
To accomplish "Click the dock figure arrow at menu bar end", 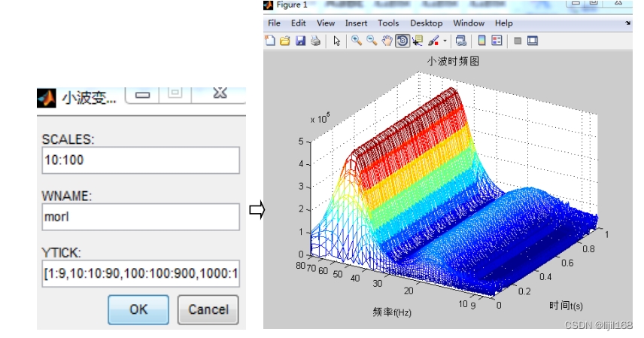I will pyautogui.click(x=627, y=23).
